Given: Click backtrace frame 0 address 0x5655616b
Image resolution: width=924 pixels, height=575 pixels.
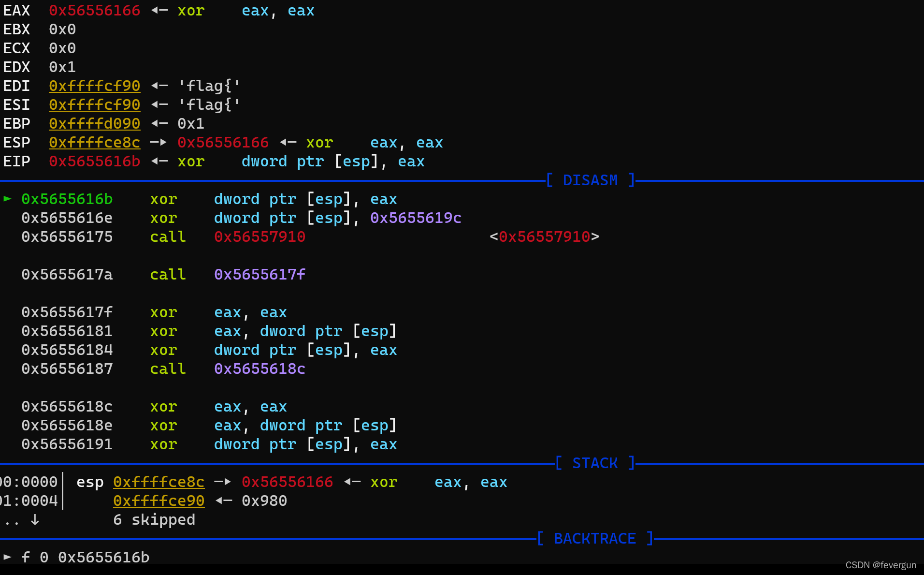Looking at the screenshot, I should pyautogui.click(x=103, y=558).
